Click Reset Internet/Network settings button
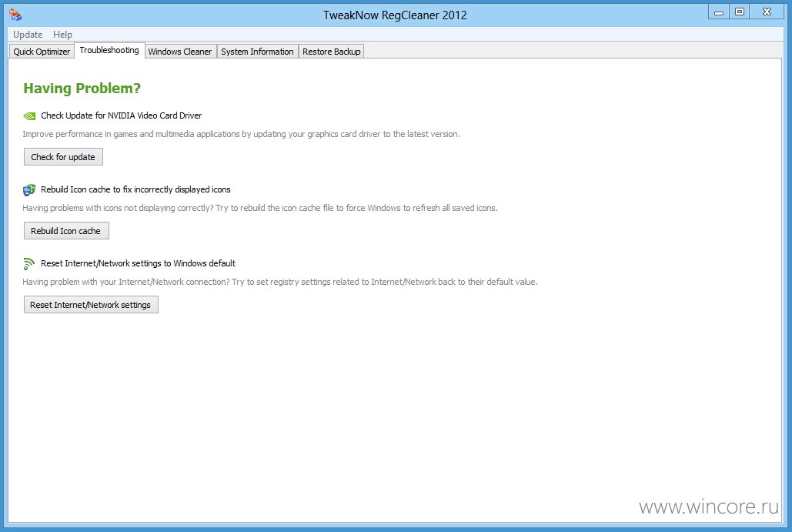792x532 pixels. pos(91,305)
